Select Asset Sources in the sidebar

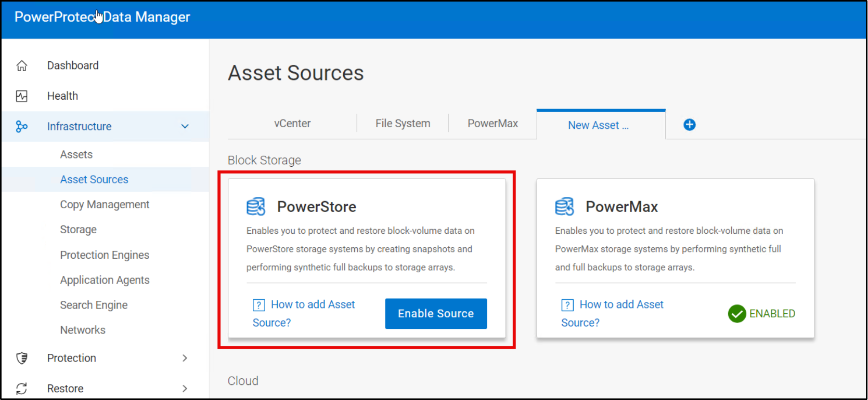[x=94, y=179]
